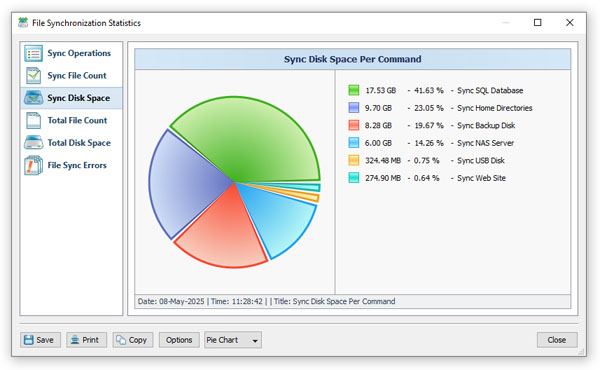Open Total Disk Space statistics

point(72,143)
